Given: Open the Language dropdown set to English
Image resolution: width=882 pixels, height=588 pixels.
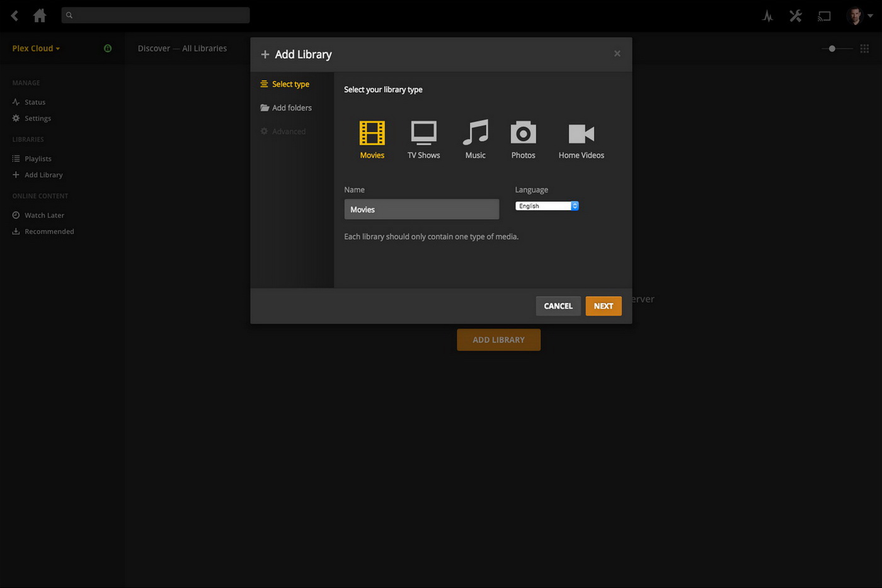Looking at the screenshot, I should click(547, 206).
